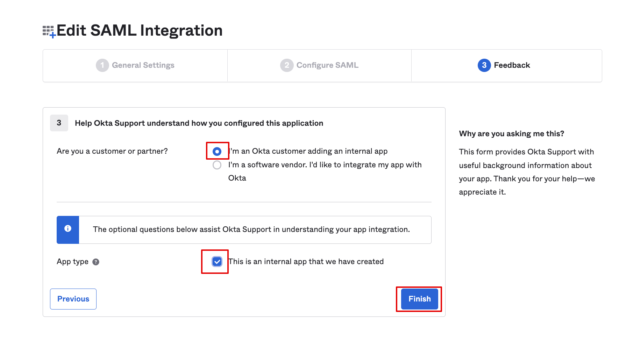The height and width of the screenshot is (364, 619).
Task: Click the app grid icon beside the title
Action: pyautogui.click(x=49, y=31)
